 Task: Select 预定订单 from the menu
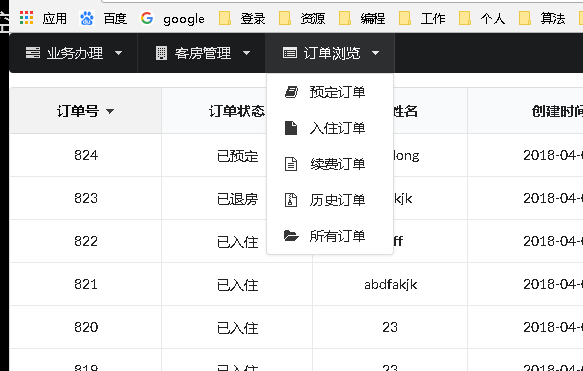point(330,92)
